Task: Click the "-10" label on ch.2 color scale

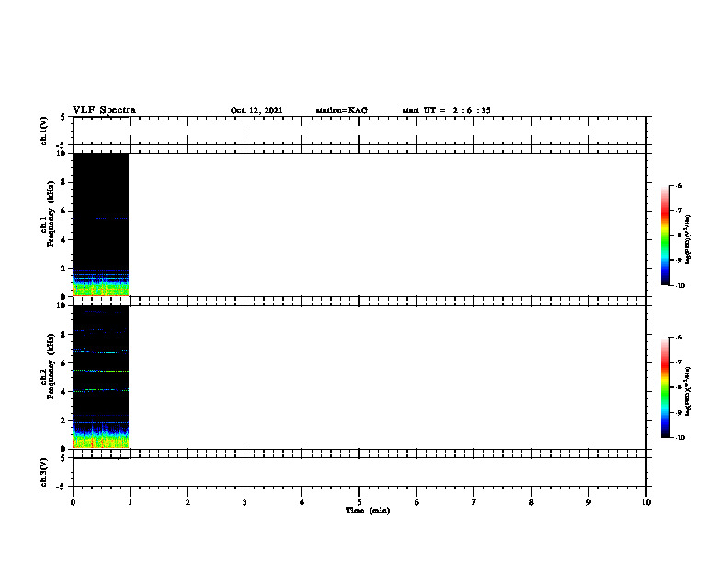Action: (x=679, y=438)
